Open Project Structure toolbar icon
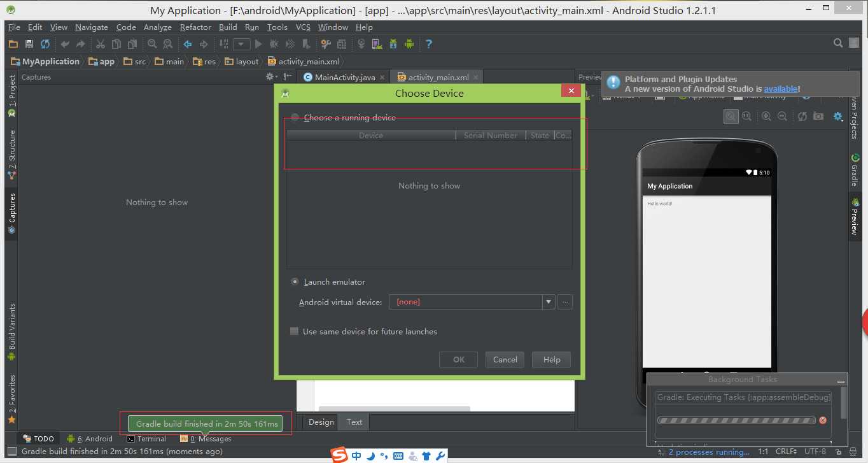 click(x=342, y=44)
